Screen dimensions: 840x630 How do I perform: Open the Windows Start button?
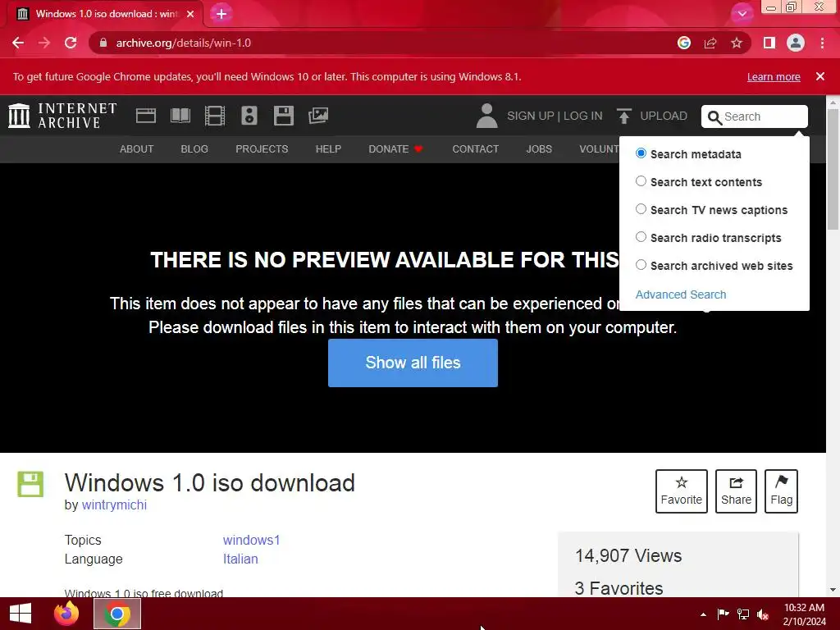[21, 614]
